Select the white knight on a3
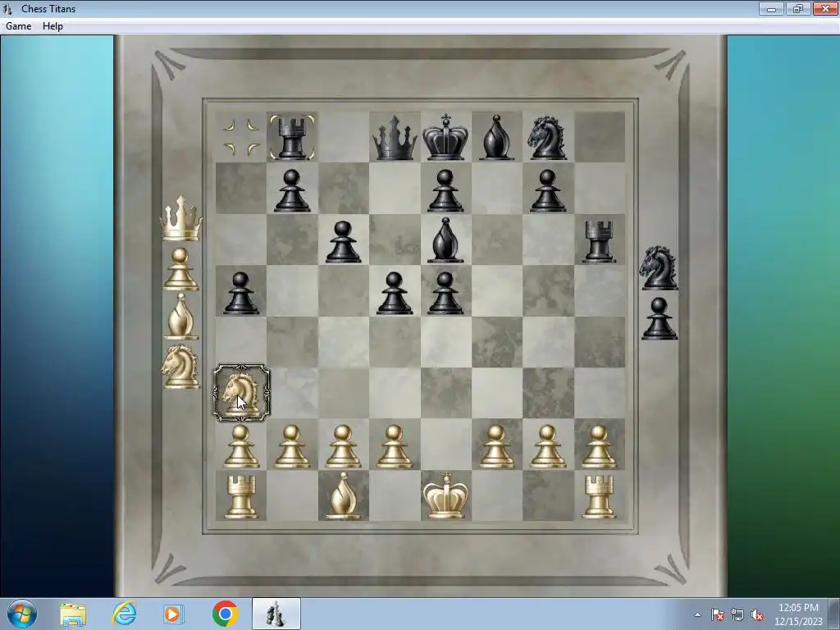Screen dimensions: 840x630 coord(241,394)
